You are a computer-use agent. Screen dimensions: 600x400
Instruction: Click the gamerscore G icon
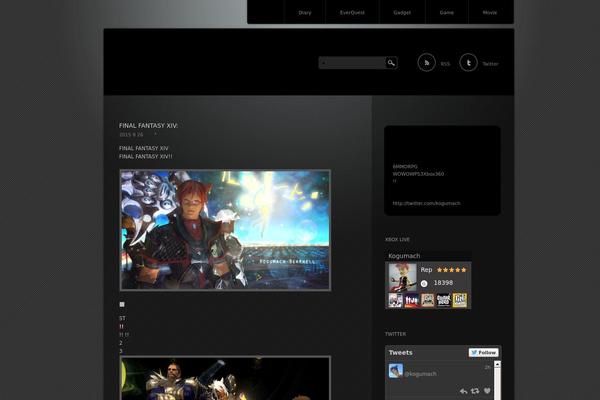[x=424, y=284]
